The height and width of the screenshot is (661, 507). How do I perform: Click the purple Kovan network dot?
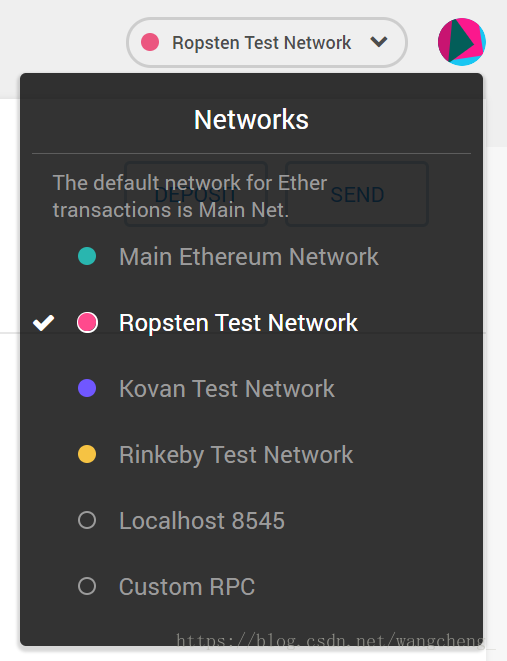[87, 388]
